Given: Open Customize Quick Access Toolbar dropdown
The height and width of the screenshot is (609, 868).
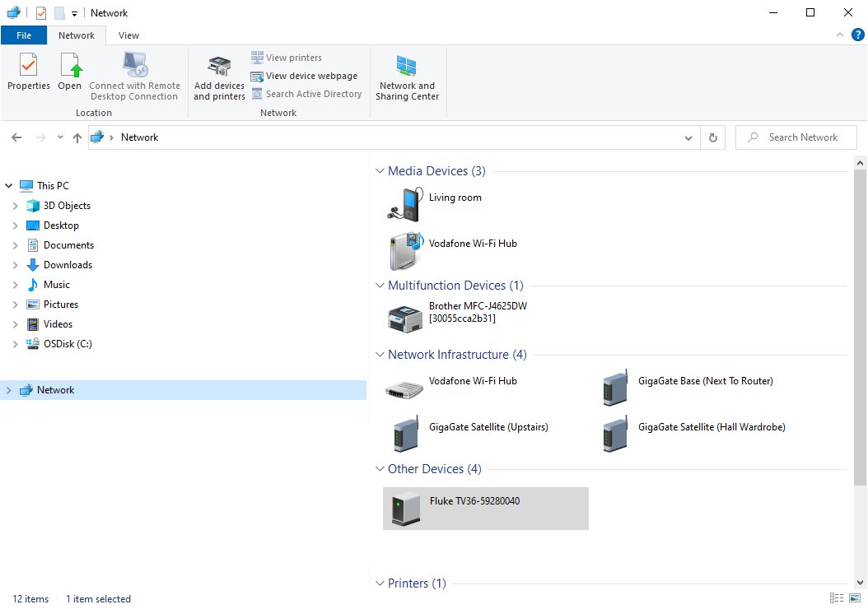Looking at the screenshot, I should point(74,13).
